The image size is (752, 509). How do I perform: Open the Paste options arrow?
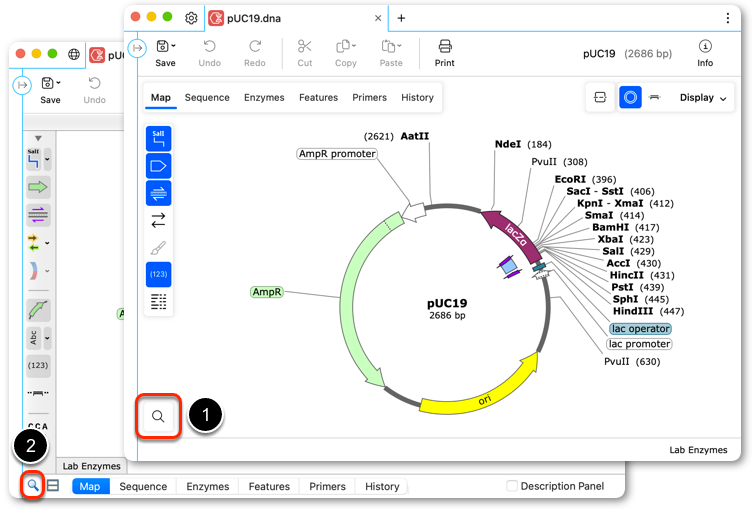click(x=399, y=46)
